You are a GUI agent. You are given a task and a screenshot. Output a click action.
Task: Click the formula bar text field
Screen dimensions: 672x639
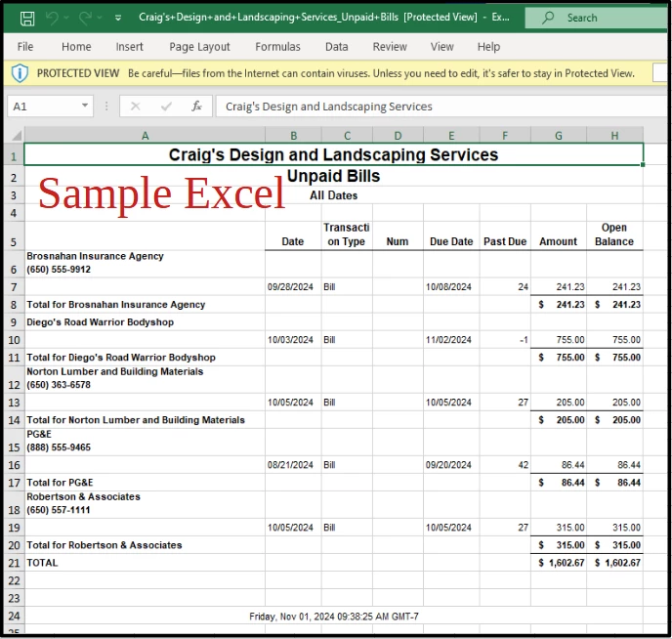tap(442, 106)
